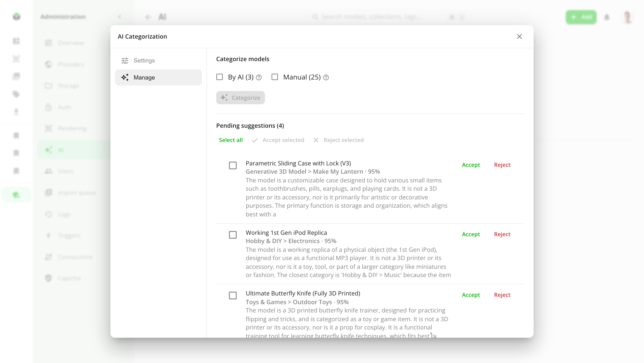The width and height of the screenshot is (644, 363).
Task: Click the Add button in background window
Action: pos(581,17)
